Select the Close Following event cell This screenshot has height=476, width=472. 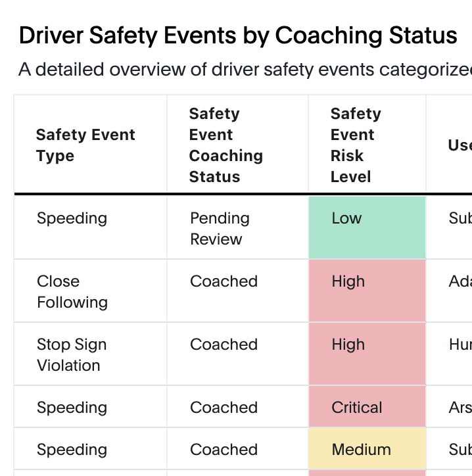(x=72, y=291)
